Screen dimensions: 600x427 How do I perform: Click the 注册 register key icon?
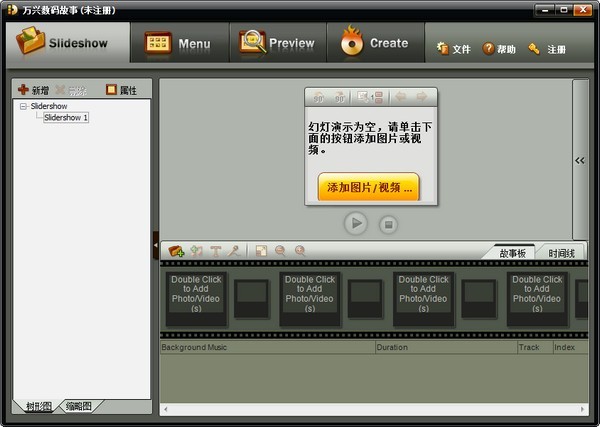click(x=534, y=49)
